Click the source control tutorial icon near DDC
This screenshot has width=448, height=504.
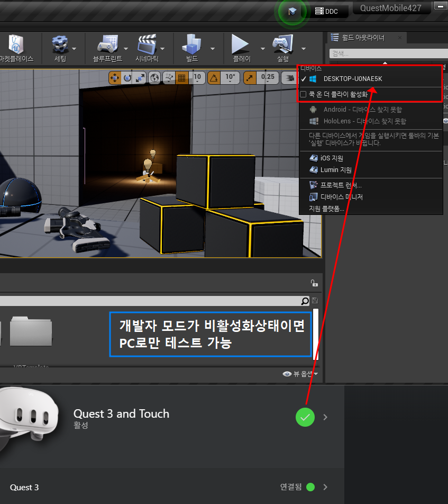pos(292,12)
